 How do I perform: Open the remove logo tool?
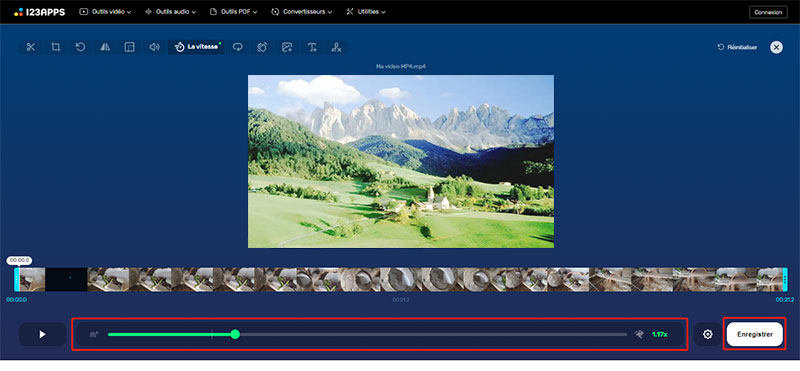click(x=336, y=47)
